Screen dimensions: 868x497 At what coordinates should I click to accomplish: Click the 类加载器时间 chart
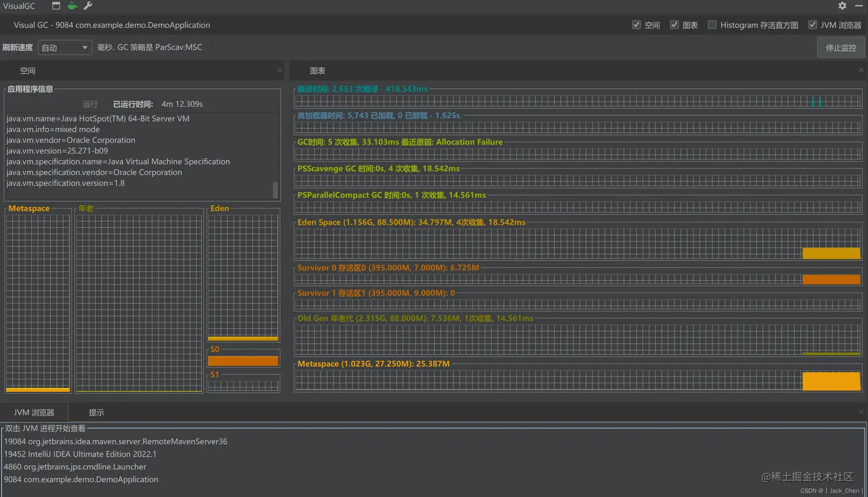tap(578, 128)
